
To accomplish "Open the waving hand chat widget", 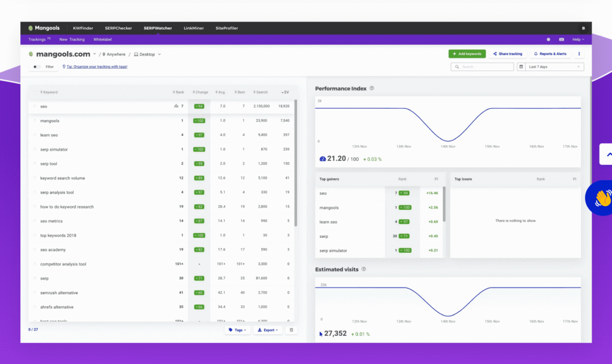I will [x=599, y=198].
